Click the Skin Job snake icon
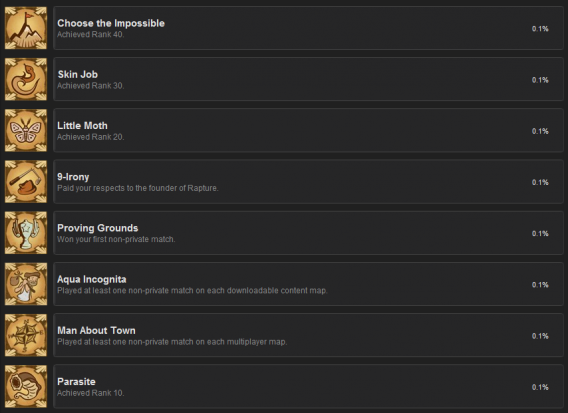Viewport: 568px width, 413px height. pyautogui.click(x=26, y=79)
